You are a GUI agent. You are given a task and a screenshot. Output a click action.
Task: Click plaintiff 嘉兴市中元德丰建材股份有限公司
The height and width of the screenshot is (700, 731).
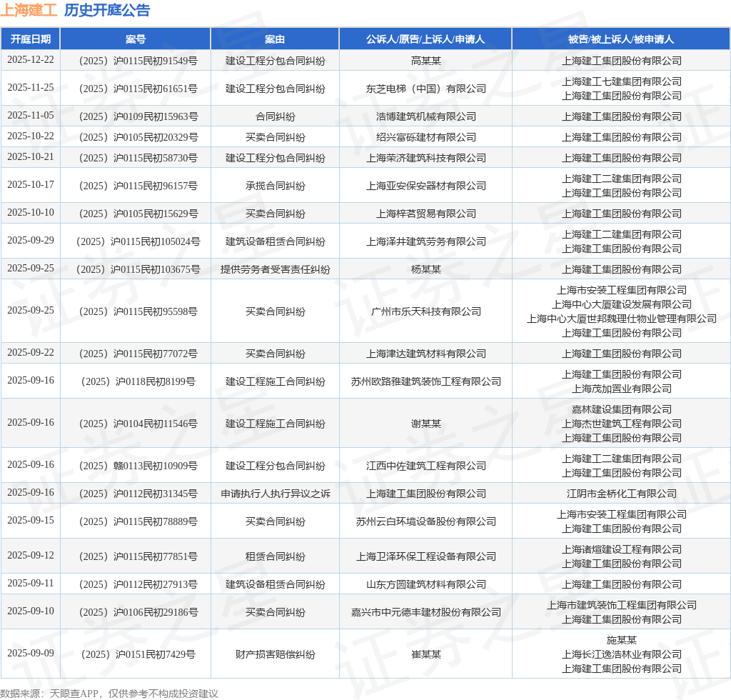pyautogui.click(x=426, y=612)
